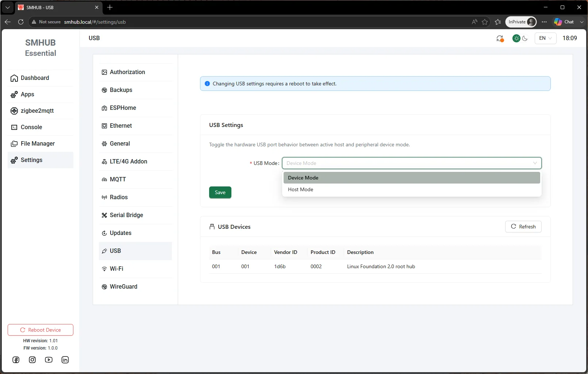Click the sync status icon in header
Image resolution: width=588 pixels, height=374 pixels.
[500, 38]
